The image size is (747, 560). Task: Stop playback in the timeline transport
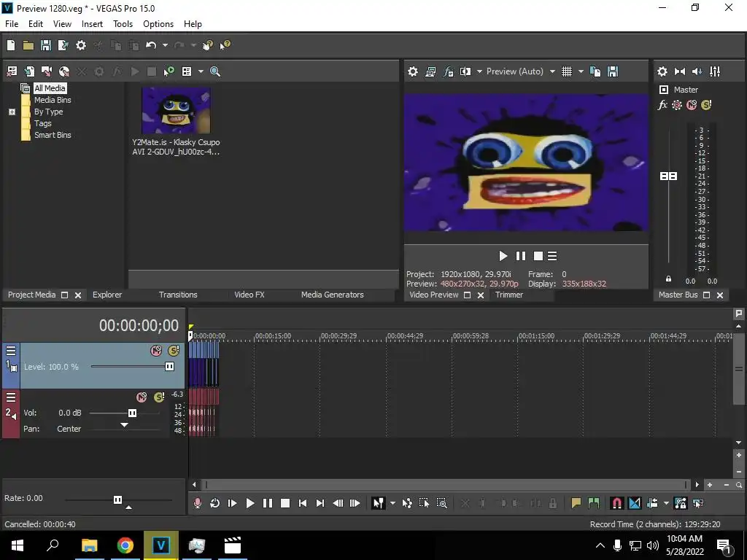point(285,503)
